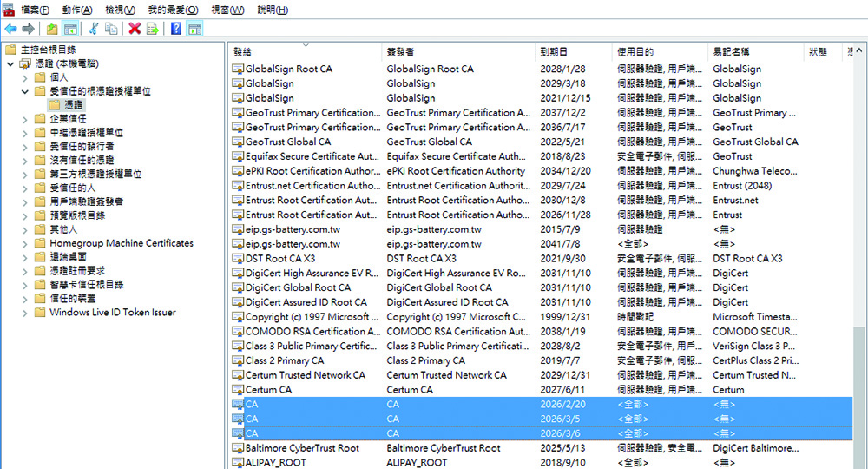
Task: Open the 動作(A) menu
Action: point(77,10)
